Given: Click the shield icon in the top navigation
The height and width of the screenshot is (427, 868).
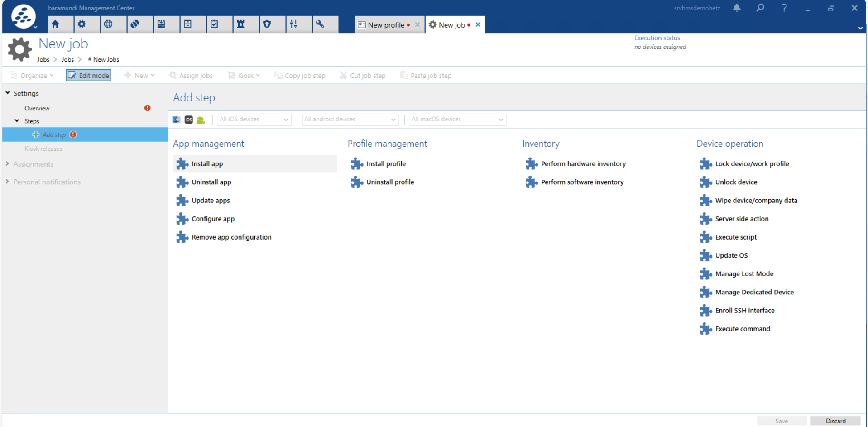Looking at the screenshot, I should 267,24.
